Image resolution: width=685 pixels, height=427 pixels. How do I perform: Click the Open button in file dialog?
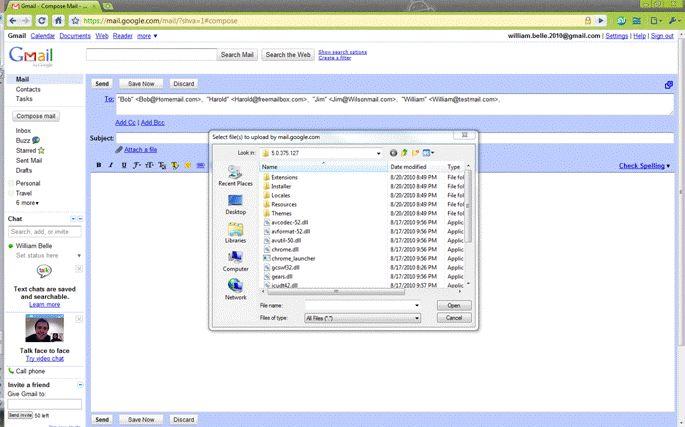point(453,305)
